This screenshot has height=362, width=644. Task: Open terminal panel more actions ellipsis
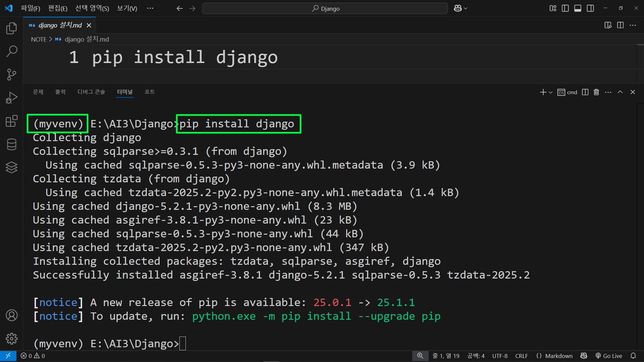coord(608,92)
